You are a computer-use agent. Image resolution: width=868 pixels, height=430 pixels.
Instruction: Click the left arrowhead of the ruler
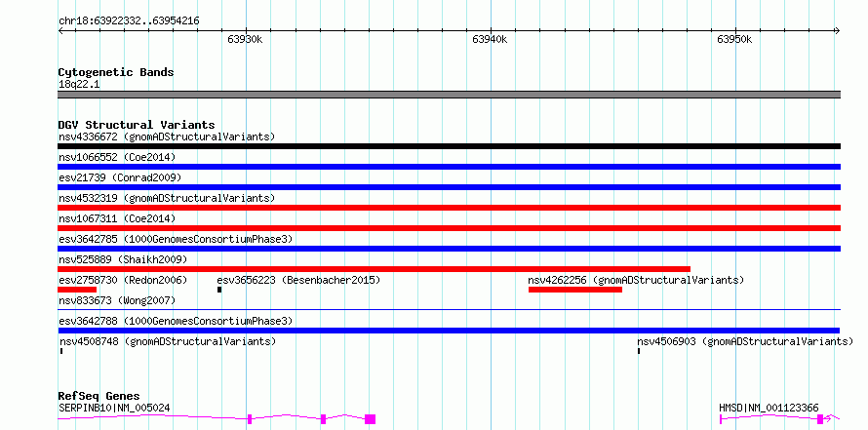click(60, 30)
